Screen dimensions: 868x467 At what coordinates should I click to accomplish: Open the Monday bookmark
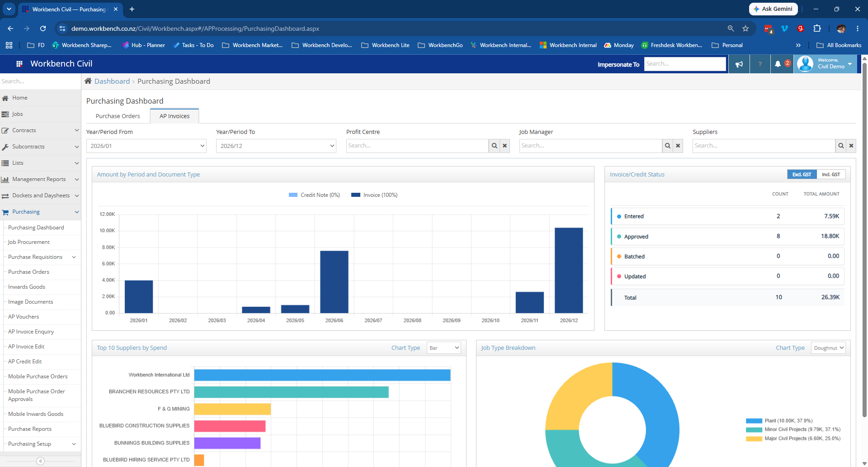click(619, 45)
